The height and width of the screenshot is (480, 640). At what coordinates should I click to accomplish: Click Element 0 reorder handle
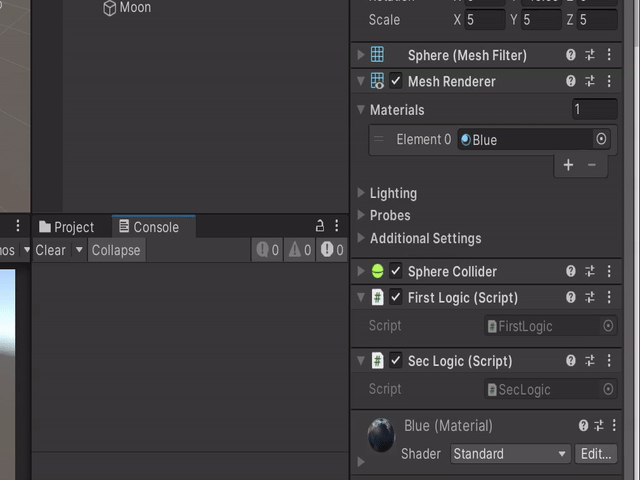[378, 139]
